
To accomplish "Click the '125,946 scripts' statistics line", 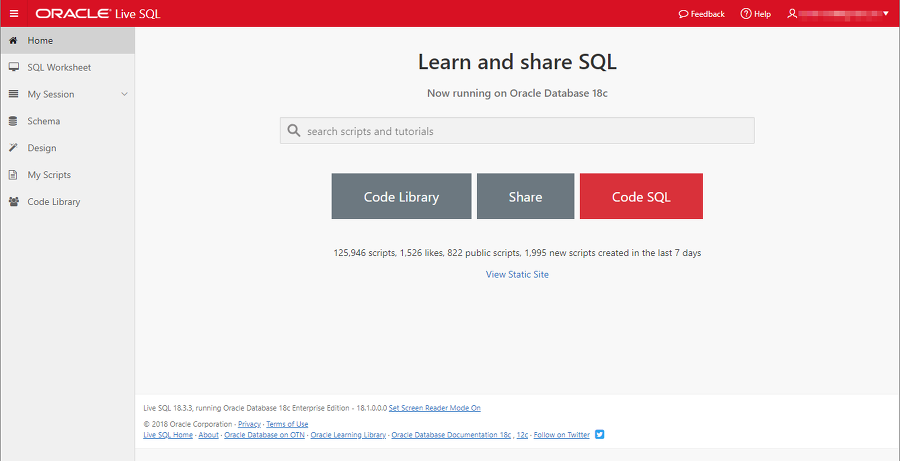I will [517, 253].
